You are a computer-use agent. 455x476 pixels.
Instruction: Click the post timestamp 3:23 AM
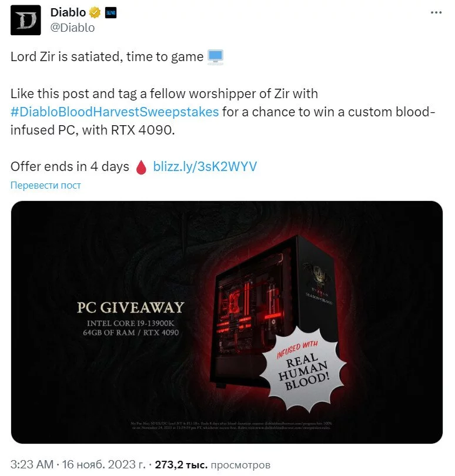[x=32, y=464]
